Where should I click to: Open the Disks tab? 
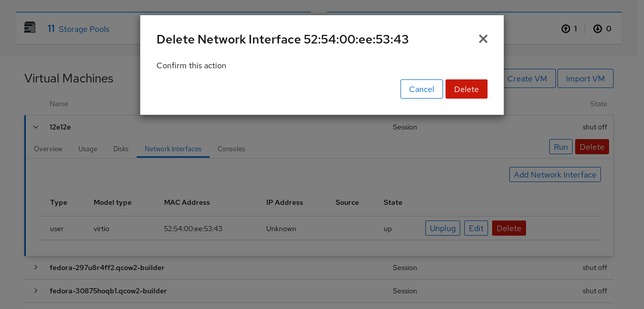tap(121, 149)
